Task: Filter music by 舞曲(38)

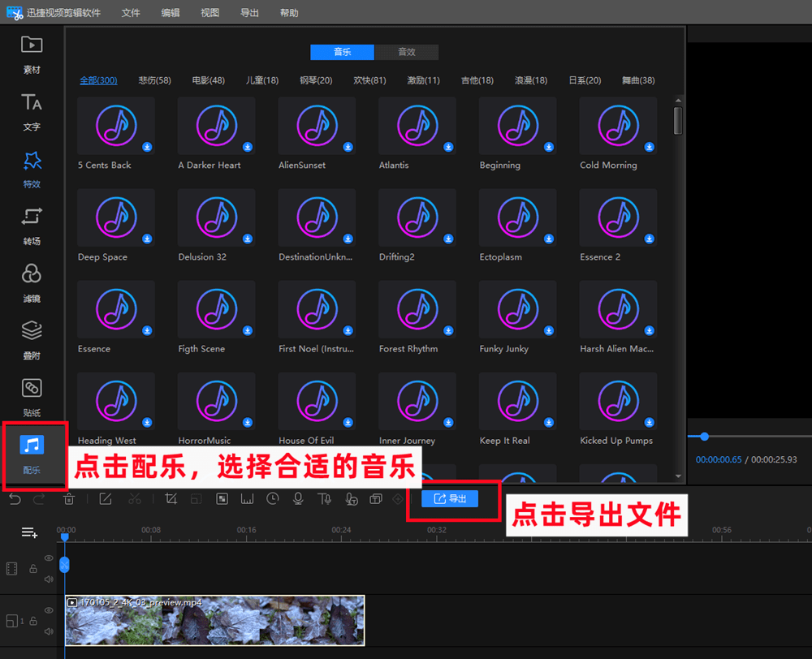Action: click(x=638, y=80)
